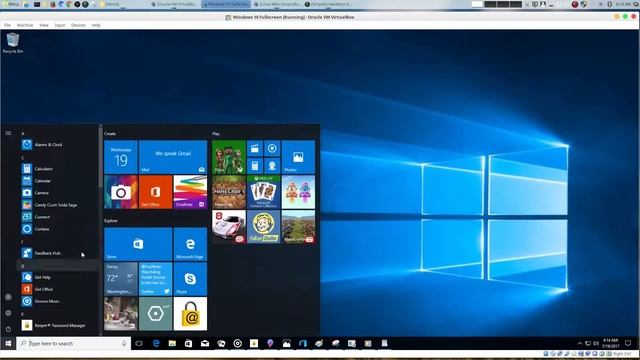The width and height of the screenshot is (640, 360).
Task: Open the Movies & TV small tile
Action: tap(255, 149)
